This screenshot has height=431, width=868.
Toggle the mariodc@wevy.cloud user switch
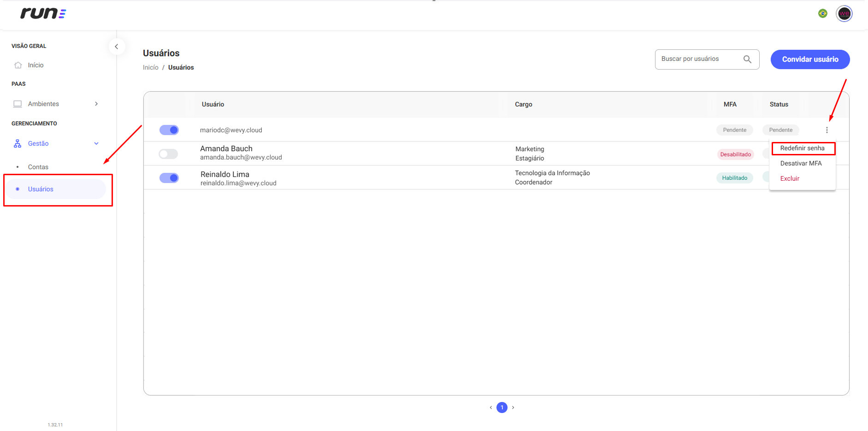169,130
